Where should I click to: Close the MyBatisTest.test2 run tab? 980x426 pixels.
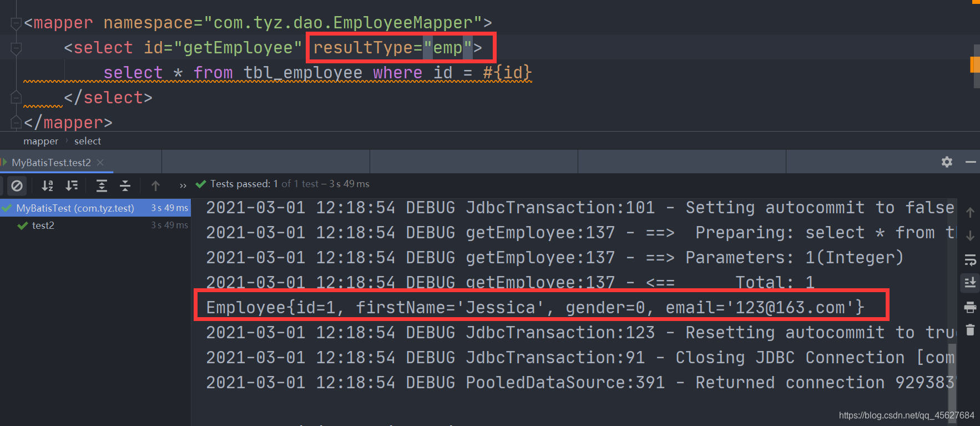coord(100,162)
